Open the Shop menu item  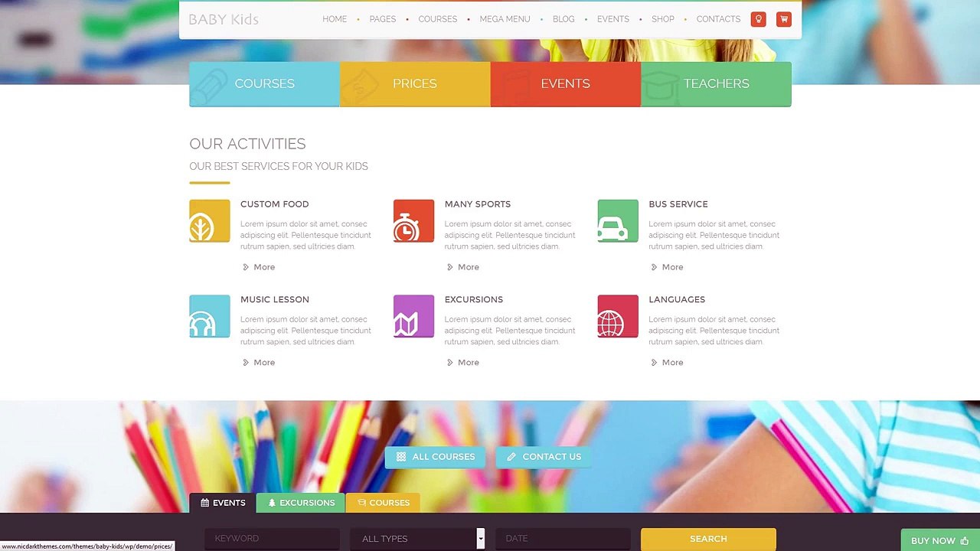663,19
